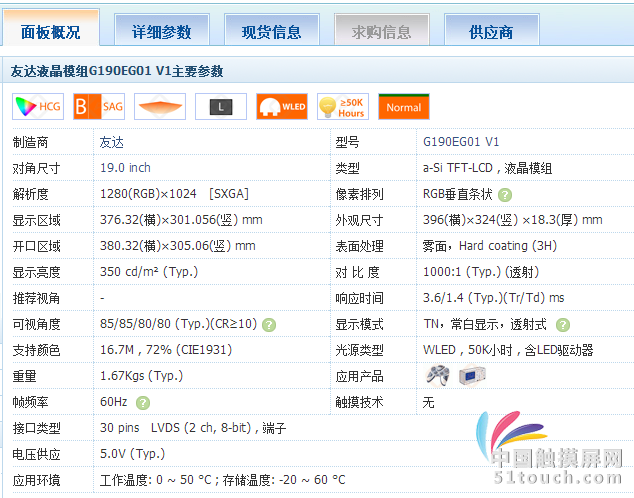Click the WLED, 50K小时, 含LED驱动器 value
The image size is (634, 498).
tap(508, 350)
